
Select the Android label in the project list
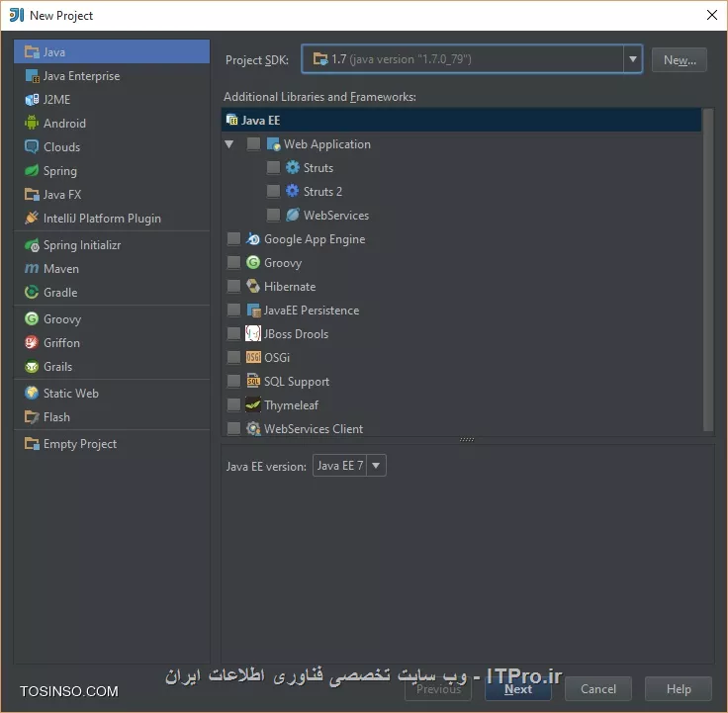tap(64, 123)
